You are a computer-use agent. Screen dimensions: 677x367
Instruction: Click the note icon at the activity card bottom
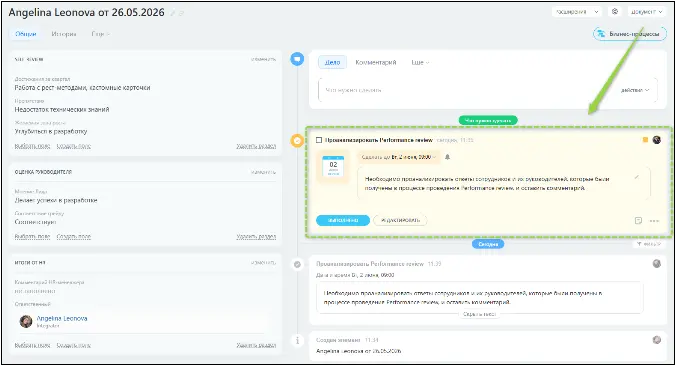tap(638, 221)
